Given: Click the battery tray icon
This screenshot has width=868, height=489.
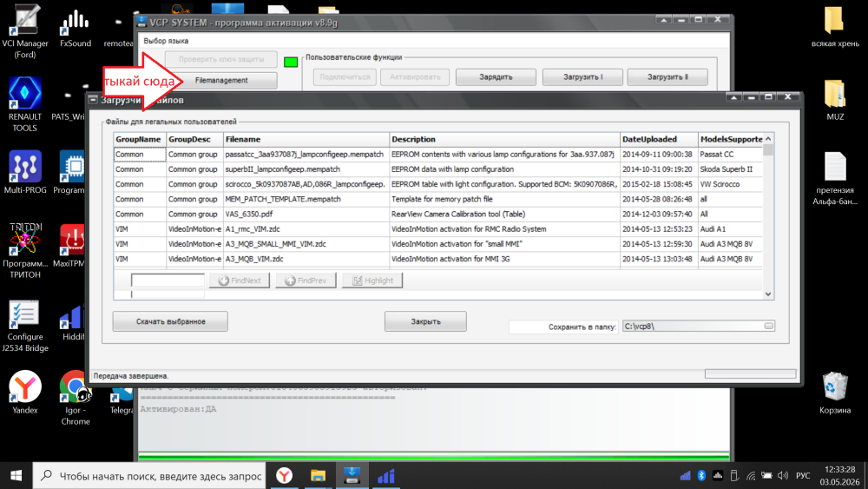Looking at the screenshot, I should pyautogui.click(x=766, y=476).
